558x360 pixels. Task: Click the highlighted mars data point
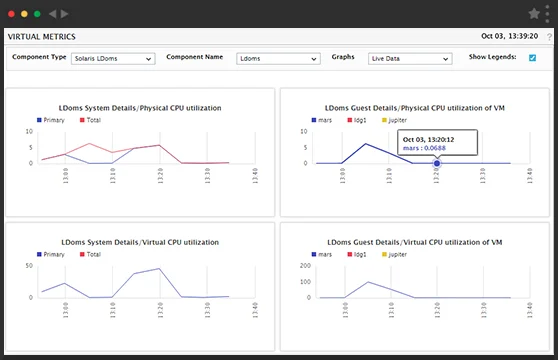point(437,163)
